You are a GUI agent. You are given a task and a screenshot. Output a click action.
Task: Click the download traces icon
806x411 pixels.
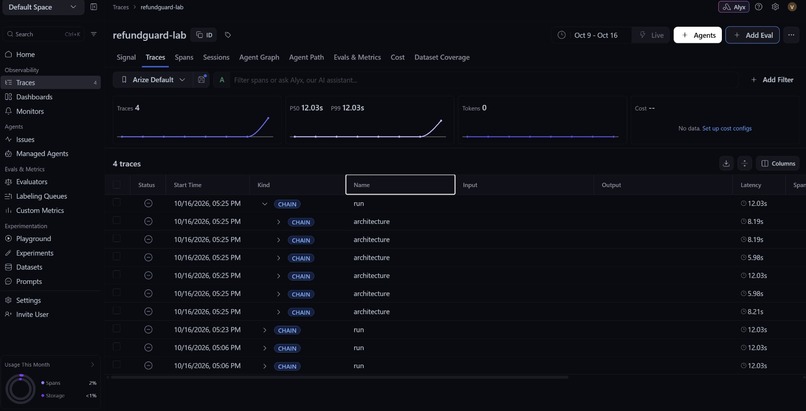pos(726,163)
